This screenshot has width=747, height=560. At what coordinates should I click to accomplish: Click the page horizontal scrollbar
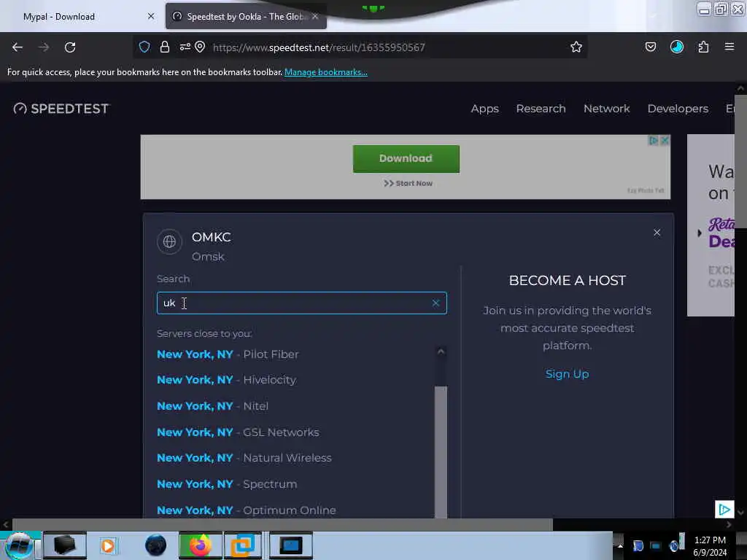click(282, 524)
